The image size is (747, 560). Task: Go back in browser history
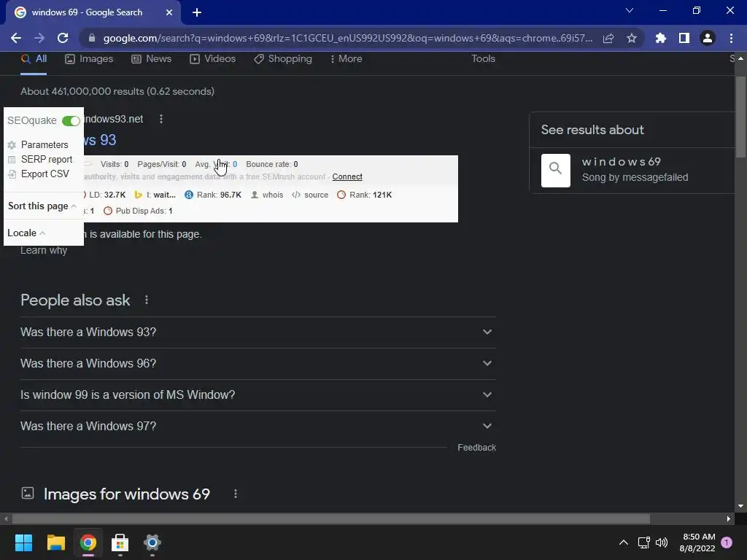click(x=16, y=38)
